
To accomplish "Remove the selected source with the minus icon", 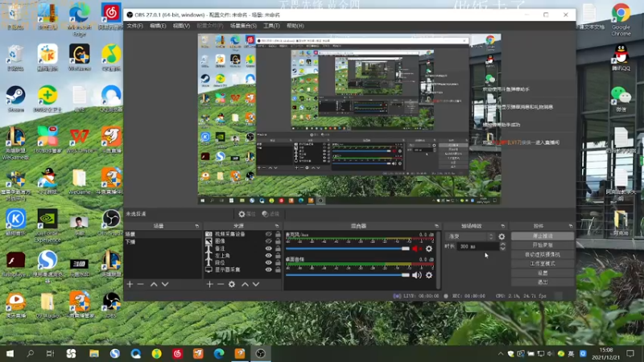I will pyautogui.click(x=221, y=284).
